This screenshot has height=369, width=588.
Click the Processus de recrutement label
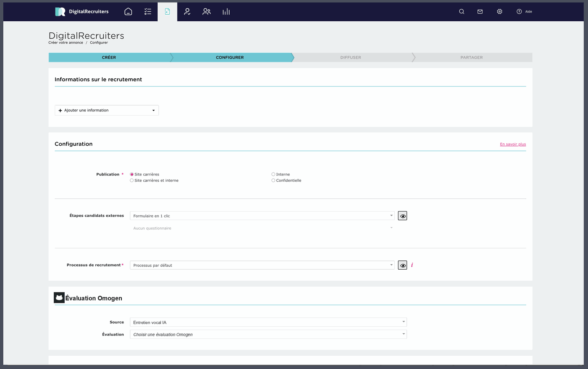(94, 265)
